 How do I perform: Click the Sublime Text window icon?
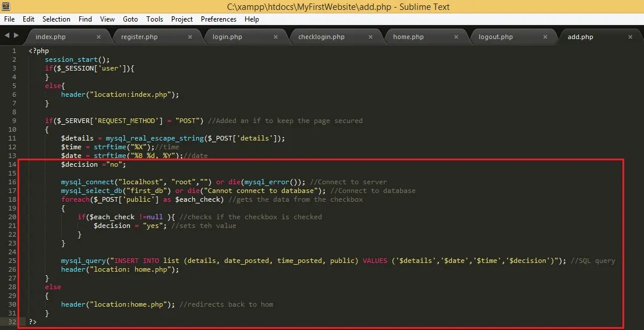pyautogui.click(x=5, y=6)
